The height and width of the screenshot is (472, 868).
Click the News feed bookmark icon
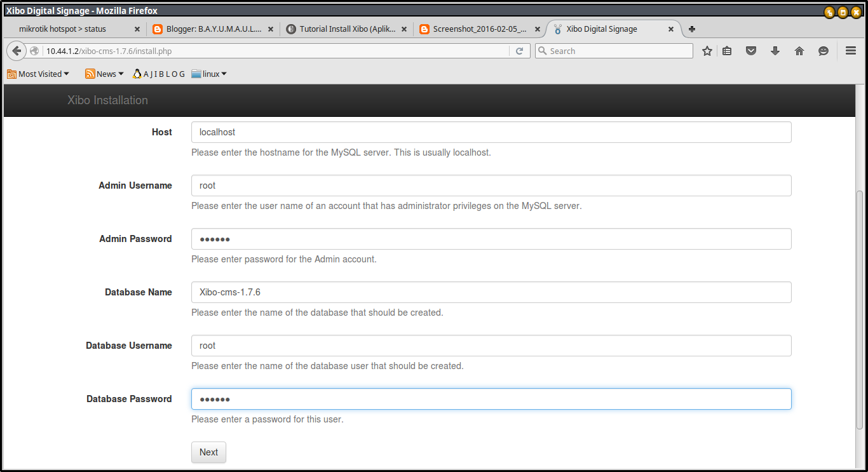click(x=90, y=74)
